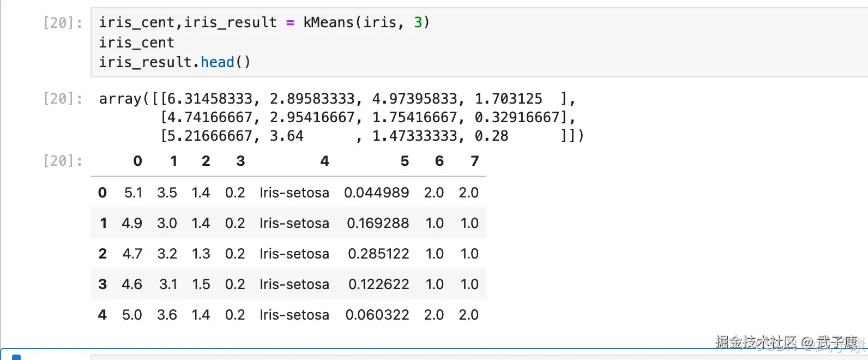Screen dimensions: 868x360
Task: Click Iris-setosa in row index 2
Action: pyautogui.click(x=294, y=254)
